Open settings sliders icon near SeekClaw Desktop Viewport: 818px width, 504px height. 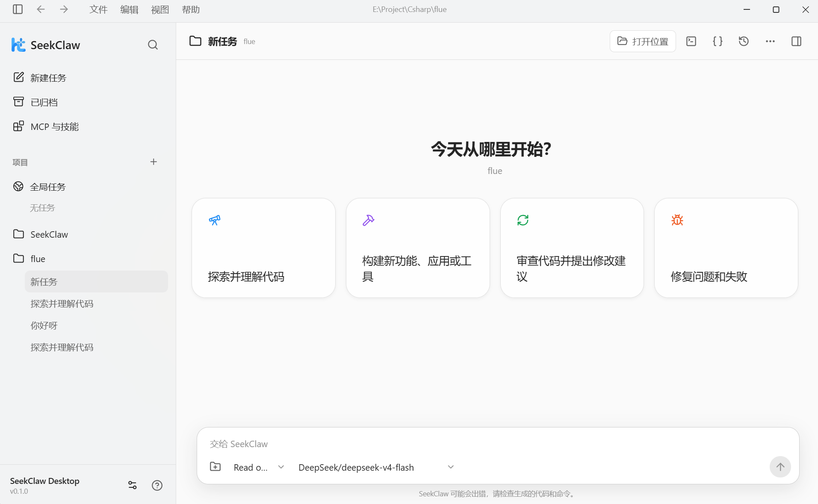point(133,485)
